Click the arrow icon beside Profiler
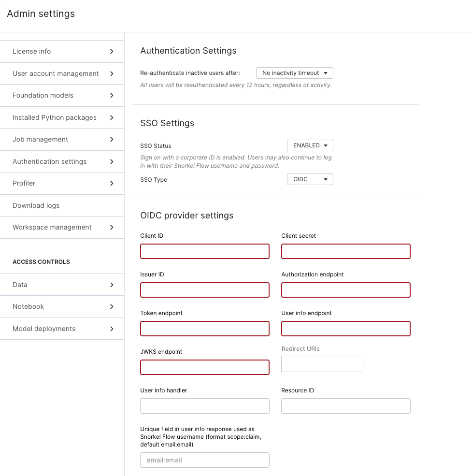The width and height of the screenshot is (472, 476). [x=112, y=183]
